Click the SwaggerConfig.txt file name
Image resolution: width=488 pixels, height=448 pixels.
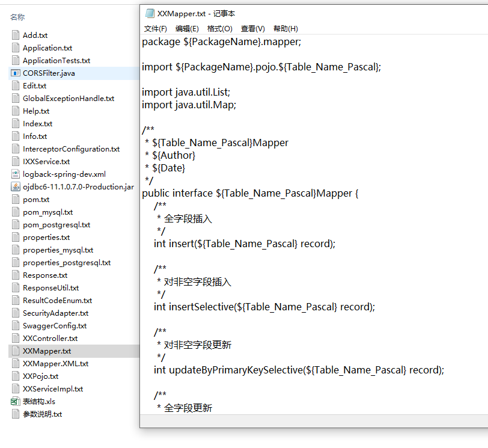[x=55, y=326]
